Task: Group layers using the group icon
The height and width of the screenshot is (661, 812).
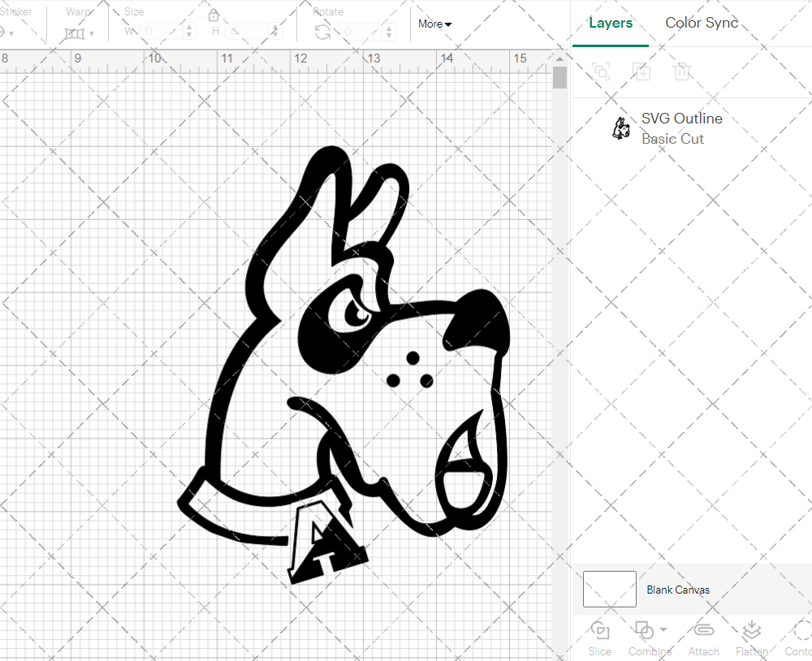Action: click(x=601, y=71)
